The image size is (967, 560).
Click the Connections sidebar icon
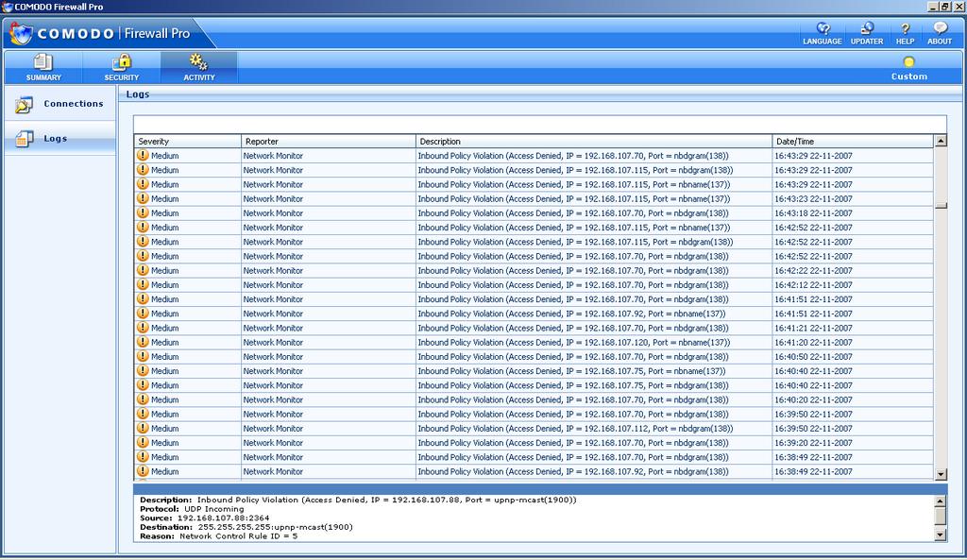24,104
